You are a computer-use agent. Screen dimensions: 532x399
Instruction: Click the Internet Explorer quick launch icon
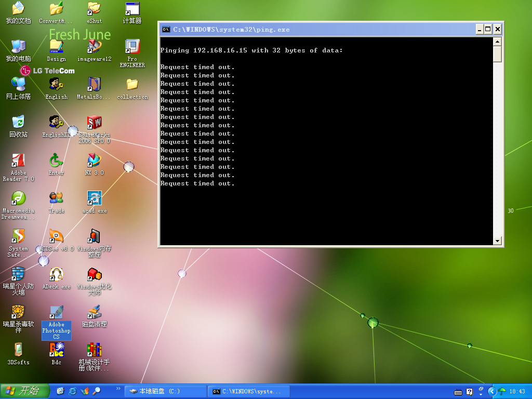72,391
